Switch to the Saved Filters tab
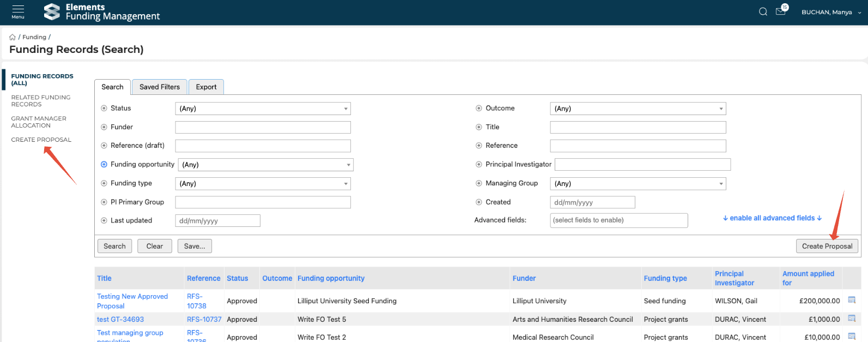This screenshot has height=342, width=868. pos(159,87)
